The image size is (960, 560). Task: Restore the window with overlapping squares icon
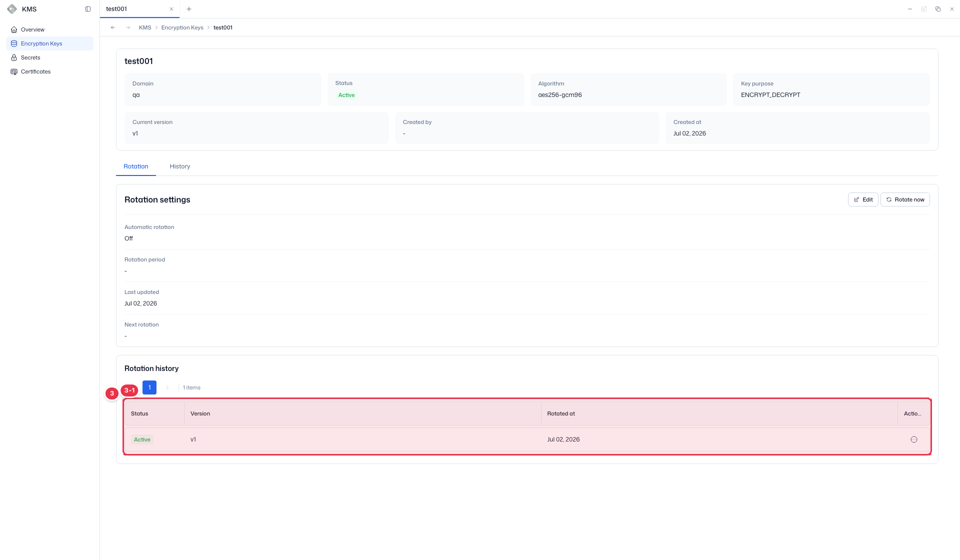click(x=938, y=9)
